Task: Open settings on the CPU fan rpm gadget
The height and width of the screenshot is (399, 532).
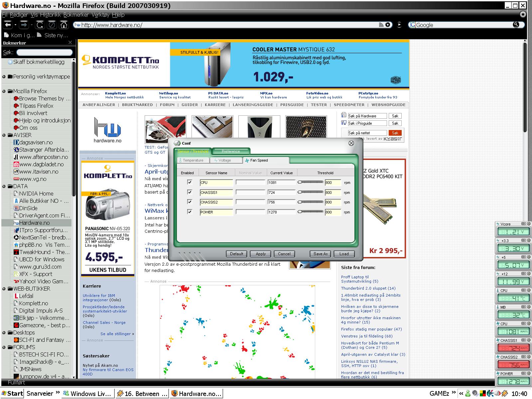Action: [x=523, y=324]
